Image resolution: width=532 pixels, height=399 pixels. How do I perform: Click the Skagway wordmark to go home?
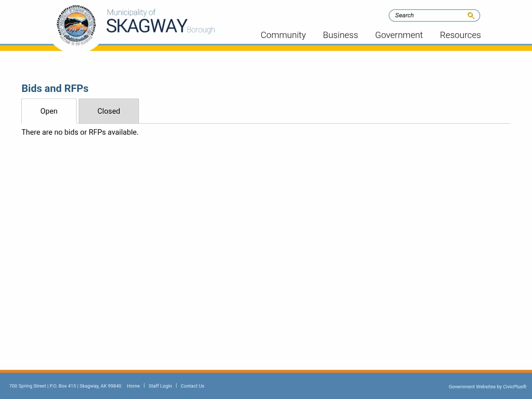coord(146,25)
